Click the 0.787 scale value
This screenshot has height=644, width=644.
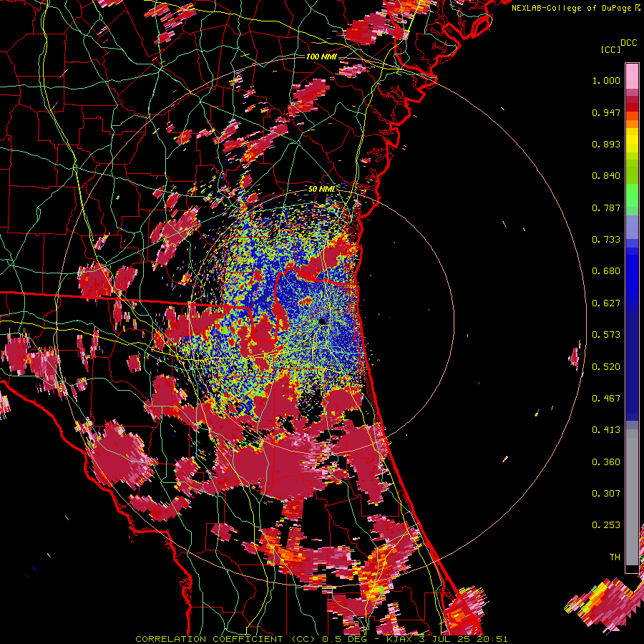click(606, 208)
